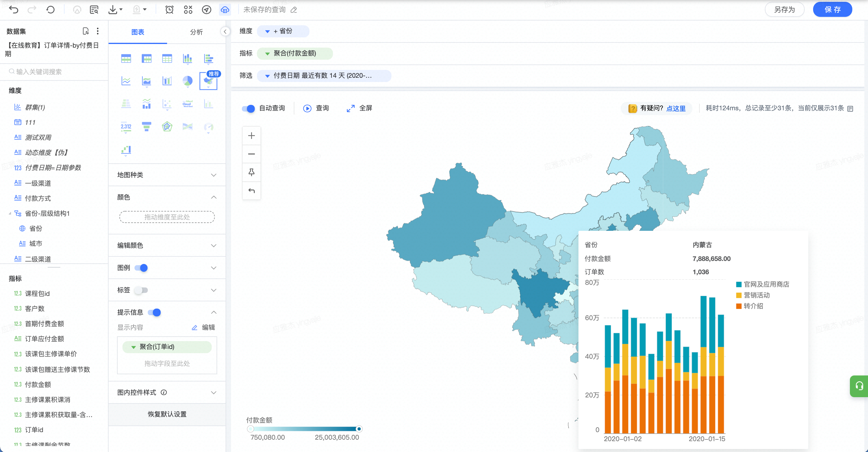868x452 pixels.
Task: Click 官网及应用商店 legend swatch
Action: pyautogui.click(x=739, y=284)
